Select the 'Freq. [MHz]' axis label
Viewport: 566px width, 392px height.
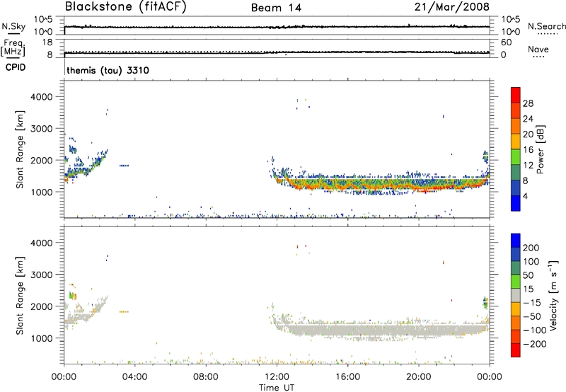click(13, 47)
